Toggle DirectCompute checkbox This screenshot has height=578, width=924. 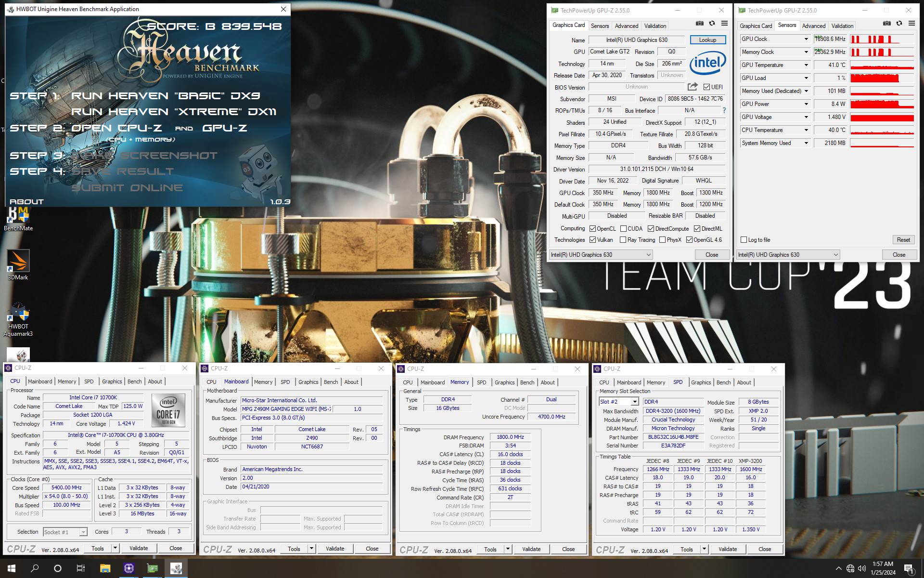coord(651,229)
